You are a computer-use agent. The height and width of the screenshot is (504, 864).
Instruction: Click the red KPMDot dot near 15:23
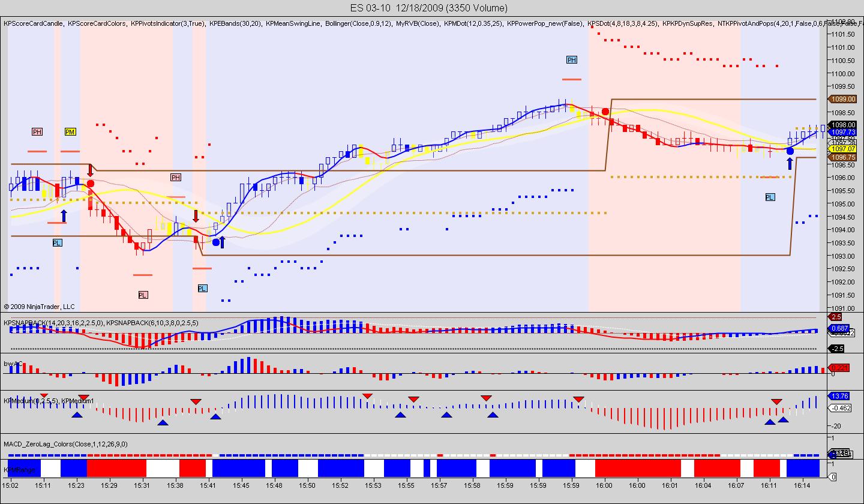(x=90, y=184)
